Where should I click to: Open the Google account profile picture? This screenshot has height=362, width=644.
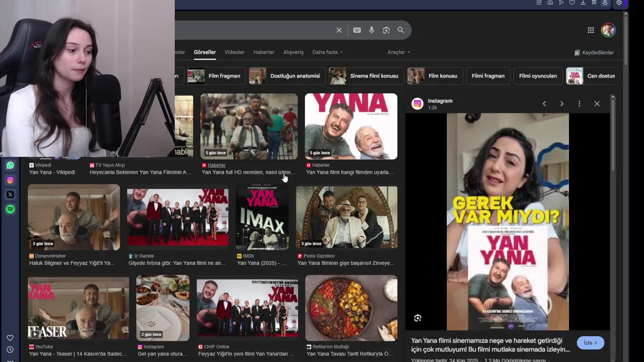click(608, 30)
